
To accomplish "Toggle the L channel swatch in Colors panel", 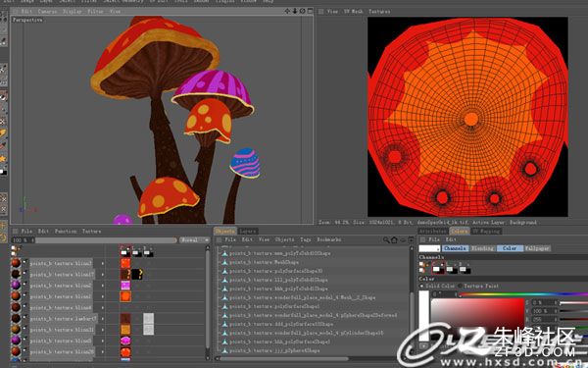I will (451, 268).
